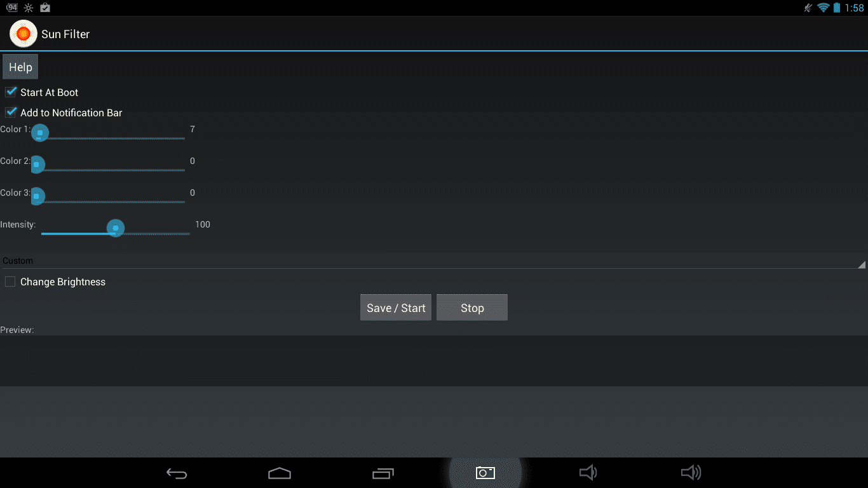Tap the battery status icon

click(x=837, y=8)
